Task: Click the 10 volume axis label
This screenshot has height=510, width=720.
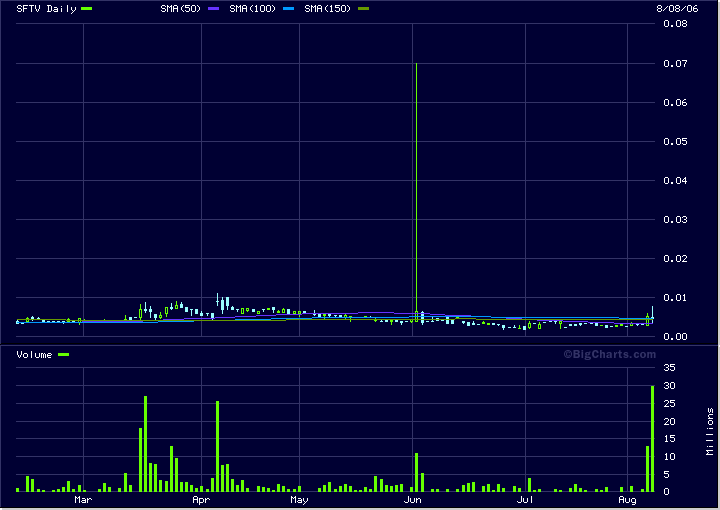Action: [669, 457]
